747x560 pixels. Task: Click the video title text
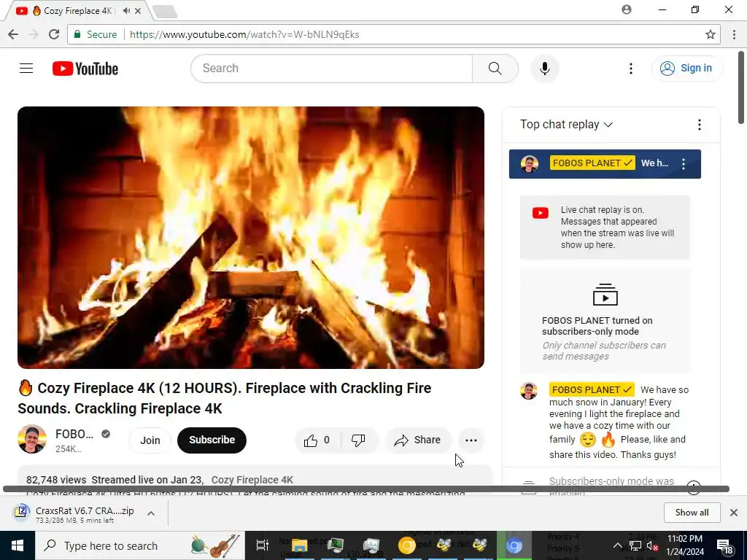click(225, 398)
